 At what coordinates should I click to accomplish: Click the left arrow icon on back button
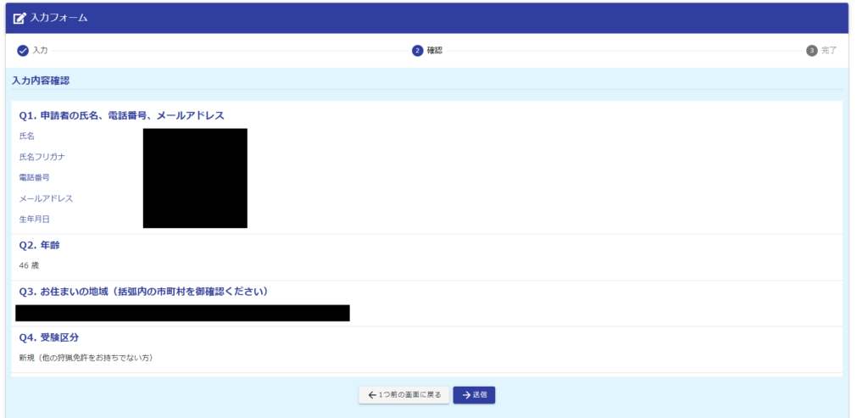tap(372, 395)
